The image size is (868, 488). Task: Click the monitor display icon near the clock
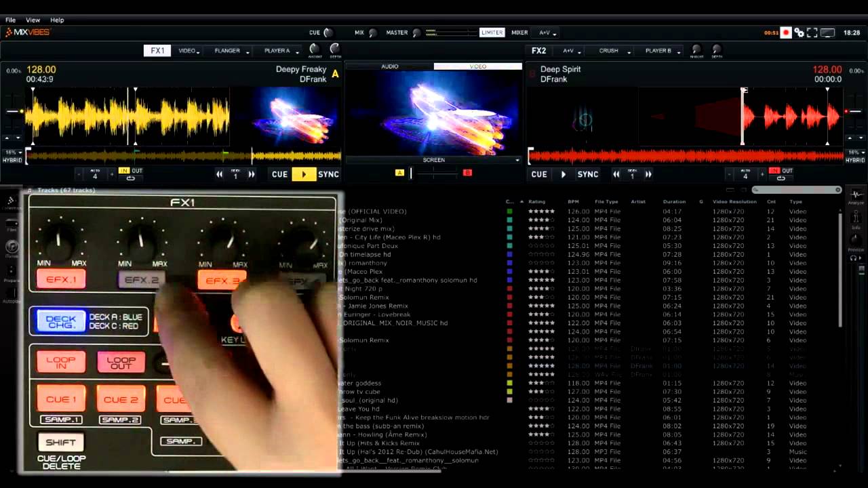(x=827, y=33)
